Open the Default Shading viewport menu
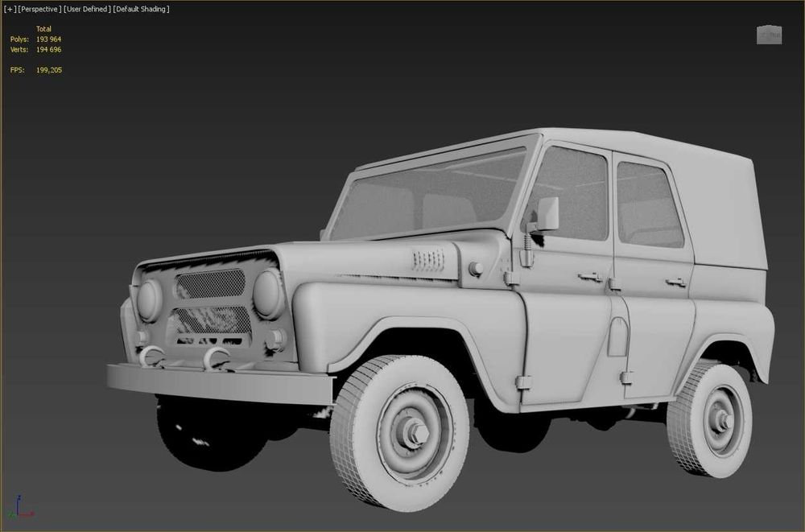 (141, 9)
